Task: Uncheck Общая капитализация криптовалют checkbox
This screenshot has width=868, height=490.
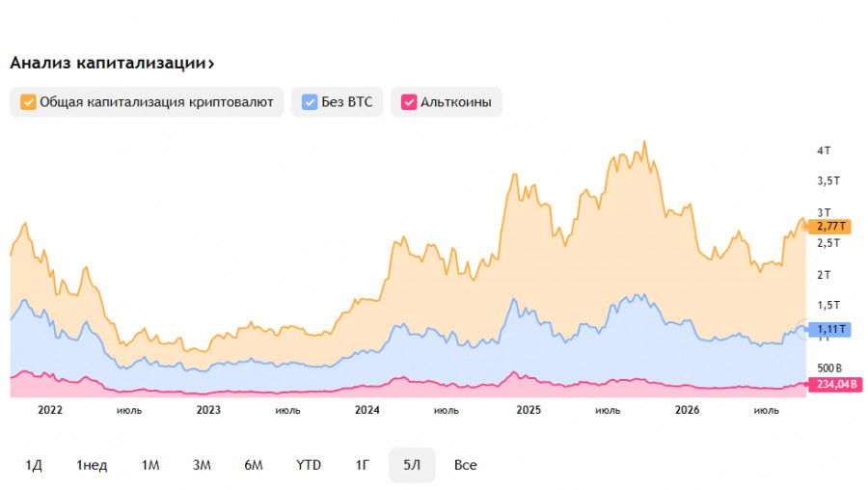Action: [x=28, y=102]
